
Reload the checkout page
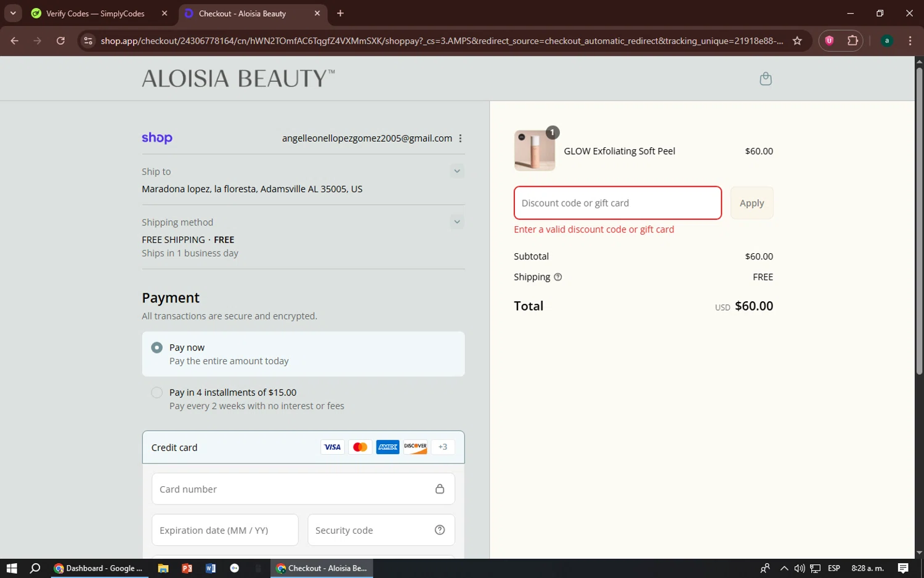(x=60, y=41)
